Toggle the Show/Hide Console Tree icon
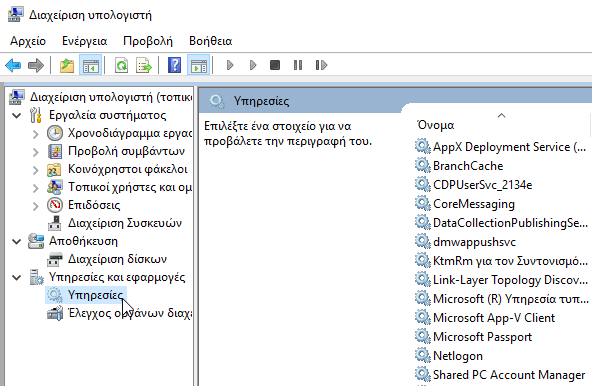The width and height of the screenshot is (592, 386). tap(91, 65)
